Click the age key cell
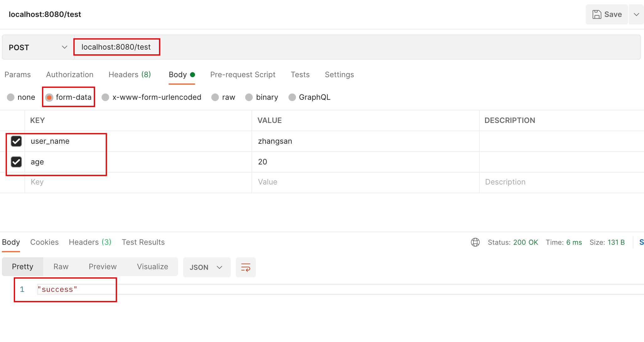 click(138, 162)
